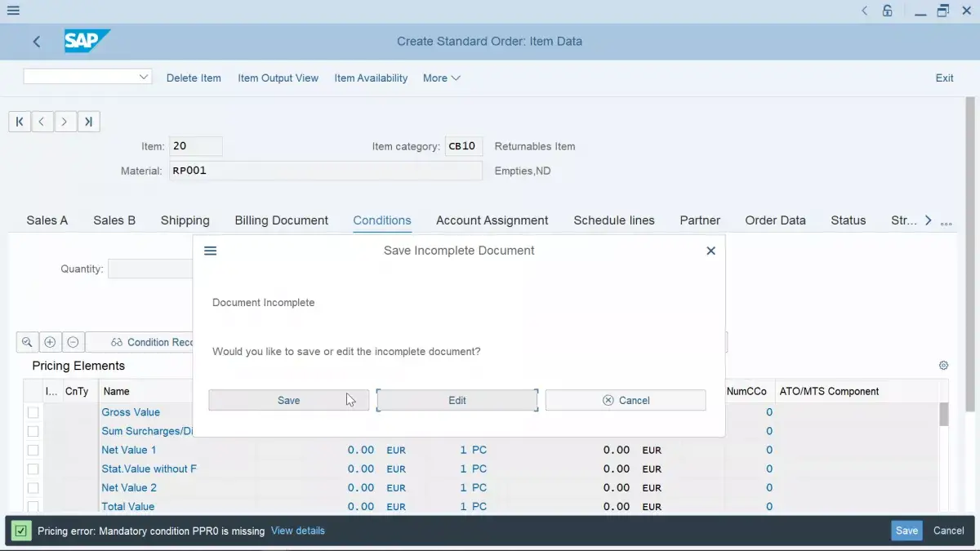Image resolution: width=980 pixels, height=551 pixels.
Task: Click the Gross Value condition name
Action: (x=131, y=412)
